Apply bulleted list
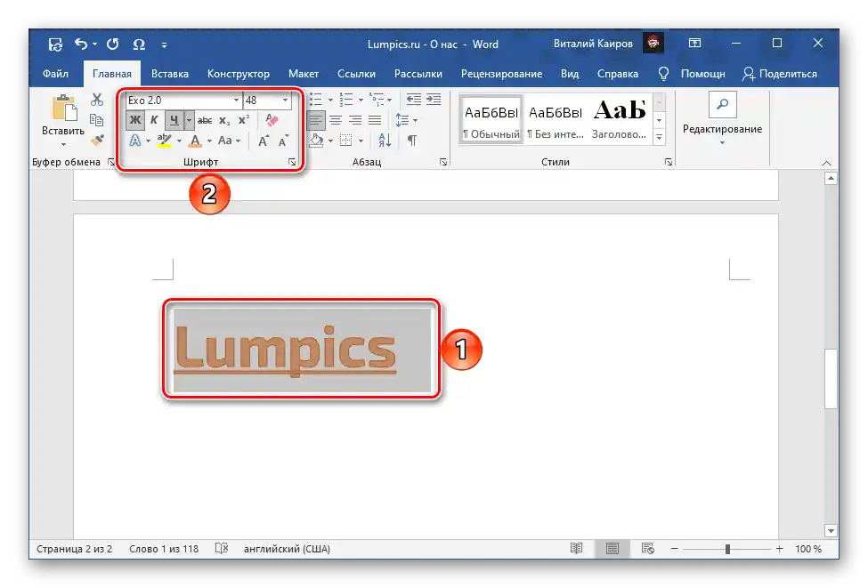 (315, 100)
